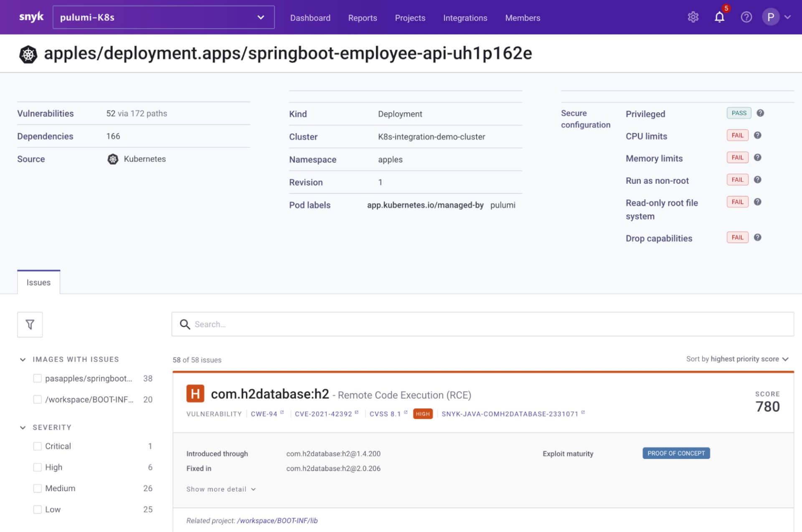Show help for Privileged check
The image size is (802, 532).
click(760, 113)
